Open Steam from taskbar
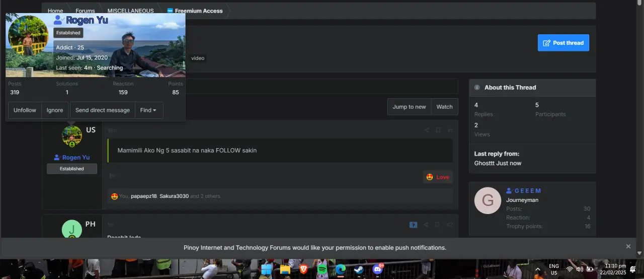644x279 pixels. coord(359,269)
